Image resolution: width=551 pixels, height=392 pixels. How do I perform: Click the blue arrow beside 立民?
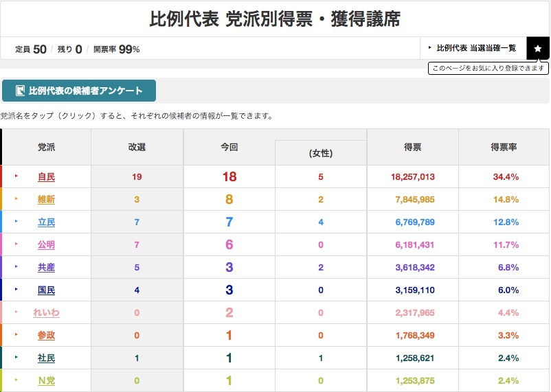click(16, 221)
